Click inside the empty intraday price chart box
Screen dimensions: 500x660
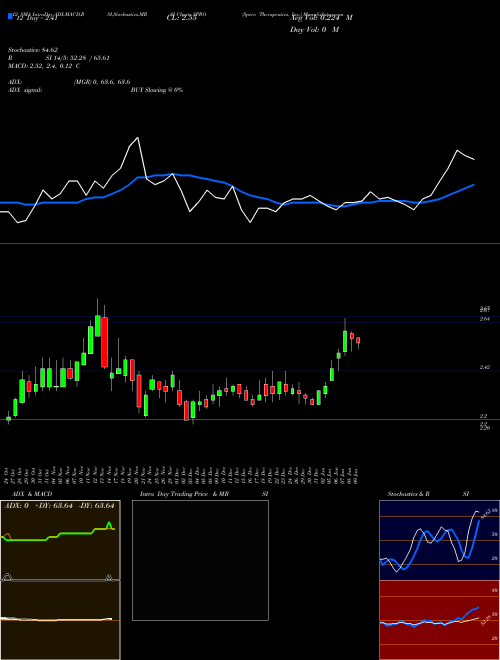(200, 560)
